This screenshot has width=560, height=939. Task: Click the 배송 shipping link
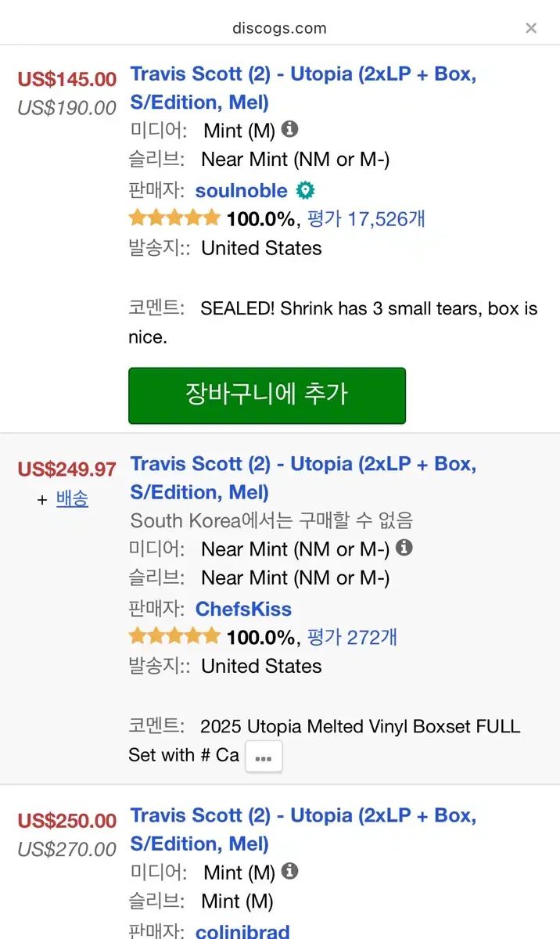click(72, 498)
